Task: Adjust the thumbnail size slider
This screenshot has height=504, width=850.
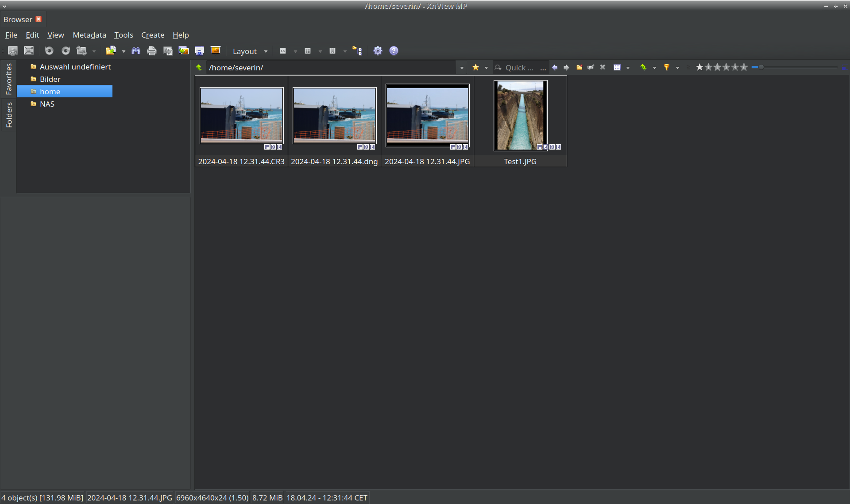Action: 761,67
